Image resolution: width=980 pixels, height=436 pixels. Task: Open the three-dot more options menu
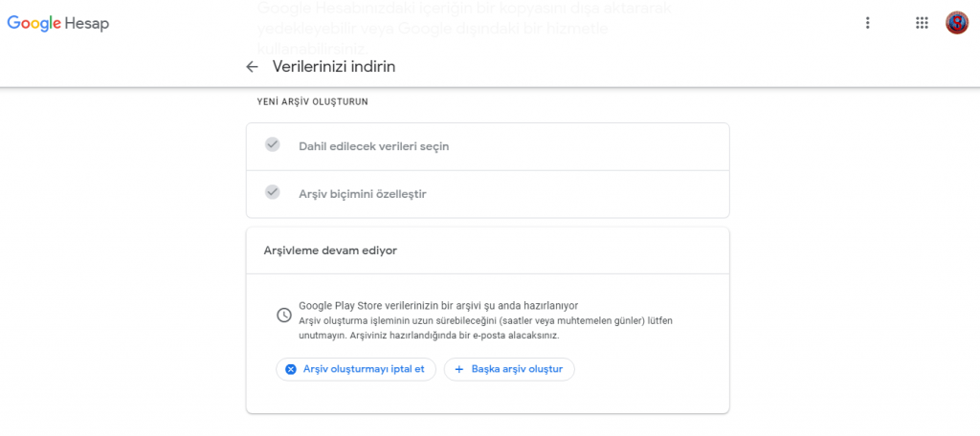867,23
